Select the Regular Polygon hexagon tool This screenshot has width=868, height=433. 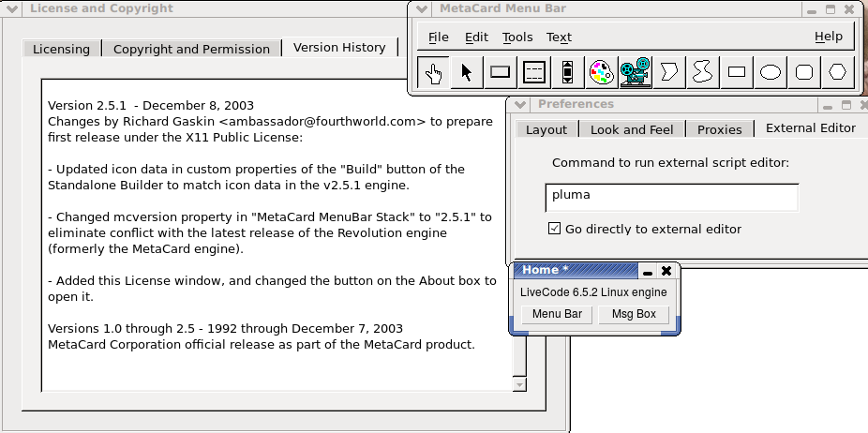click(x=837, y=72)
